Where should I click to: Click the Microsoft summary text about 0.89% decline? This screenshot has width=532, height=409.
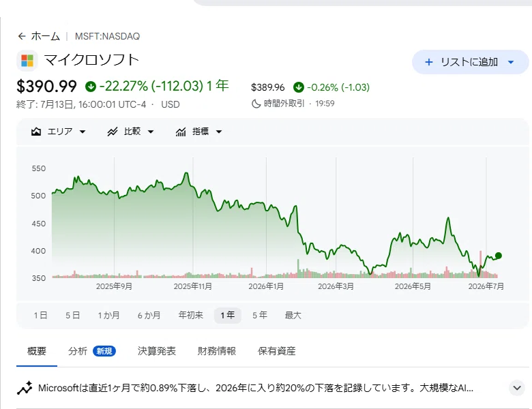pos(256,388)
